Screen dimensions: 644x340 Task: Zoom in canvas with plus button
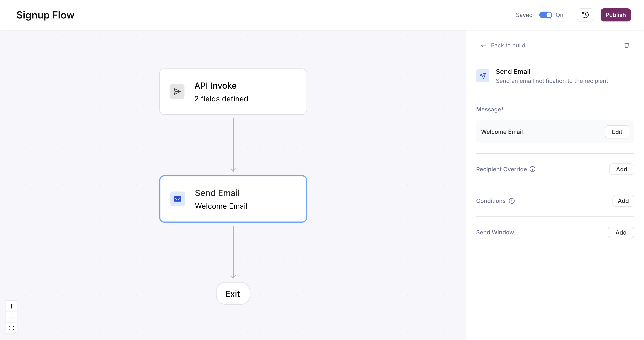click(x=12, y=306)
